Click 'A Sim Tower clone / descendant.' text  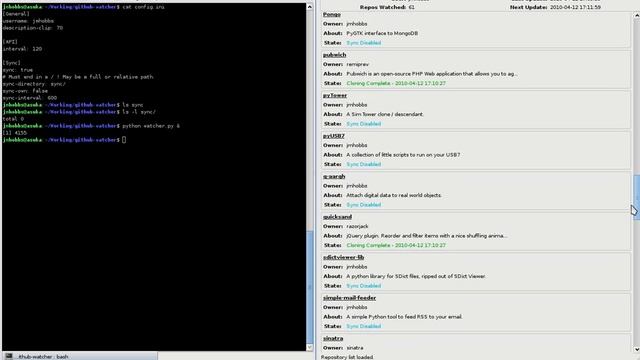pos(385,114)
